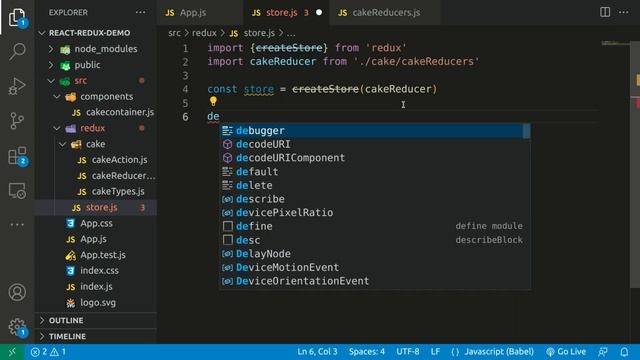The image size is (640, 360).
Task: Expand the TIMELINE section
Action: coord(96,336)
